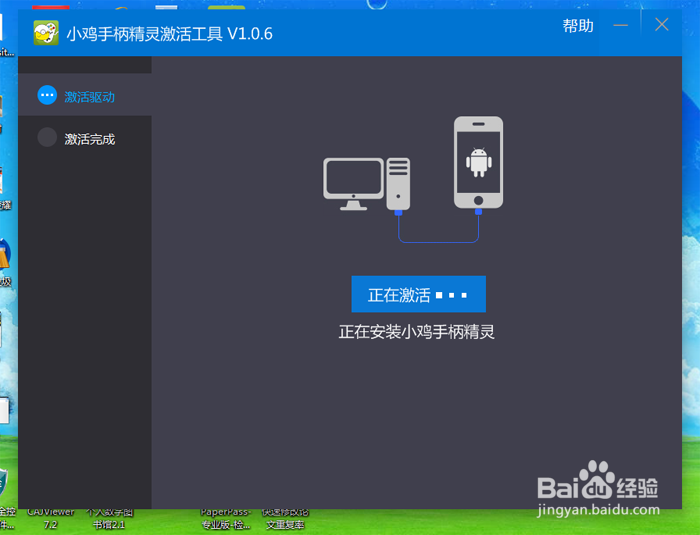Select the 激活驱动 step in sidebar
This screenshot has width=700, height=535.
pyautogui.click(x=85, y=95)
